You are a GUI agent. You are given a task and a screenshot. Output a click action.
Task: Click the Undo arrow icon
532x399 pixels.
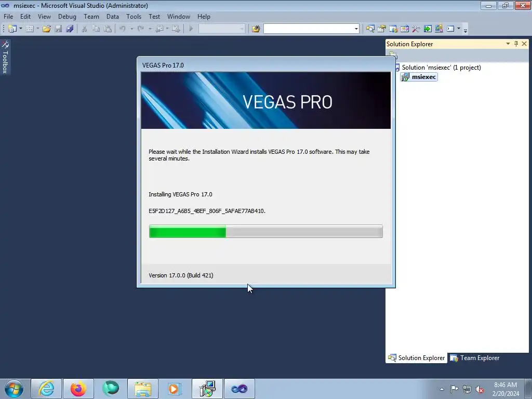pyautogui.click(x=123, y=29)
